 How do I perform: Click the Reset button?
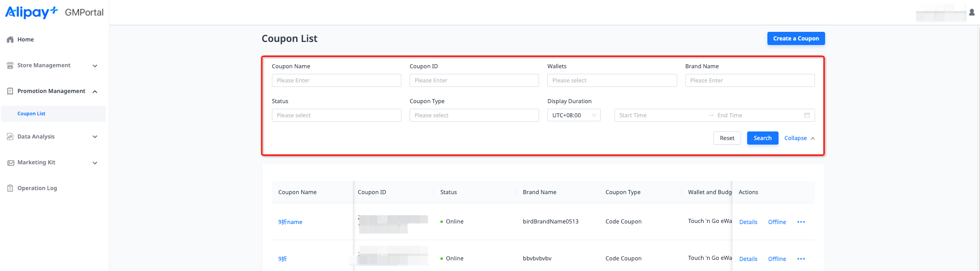pos(727,138)
